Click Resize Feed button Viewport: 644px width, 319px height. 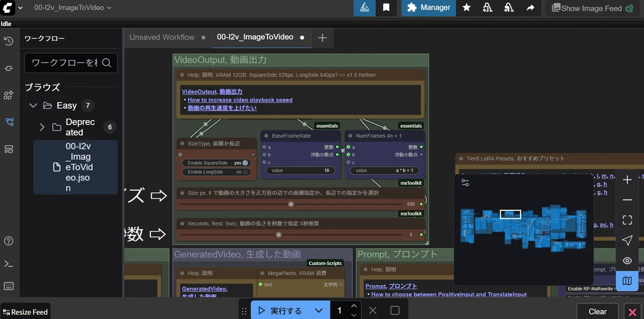[x=25, y=311]
